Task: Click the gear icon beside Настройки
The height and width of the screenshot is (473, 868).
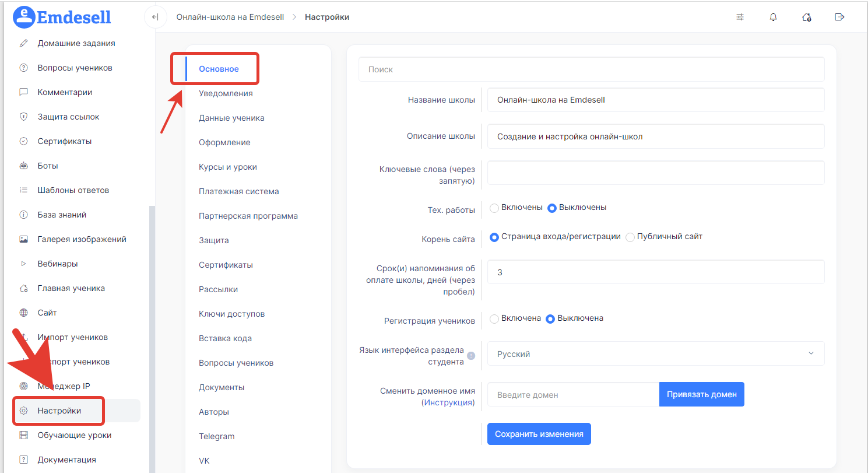Action: 24,411
